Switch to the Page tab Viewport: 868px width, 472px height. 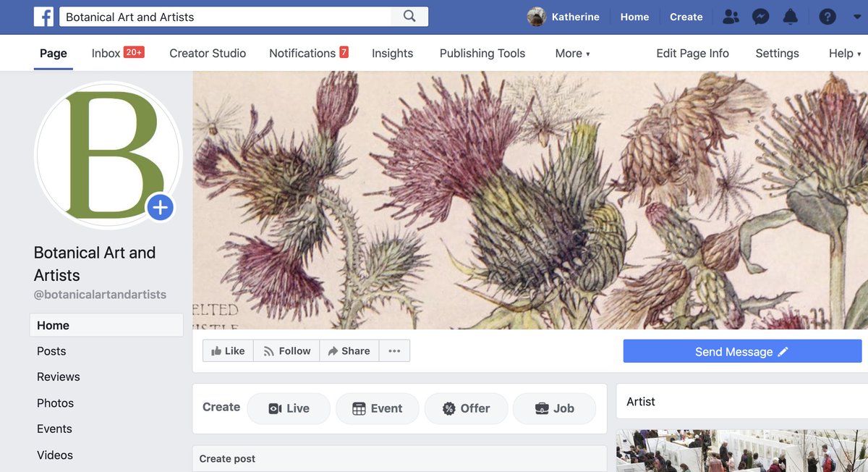(54, 53)
